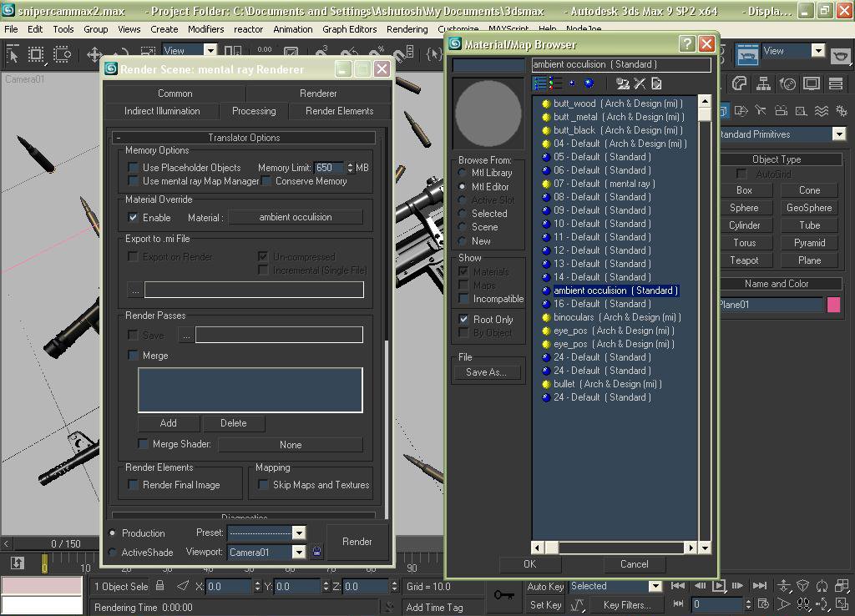Open the Display panel tab icon
Viewport: 855px width, 616px height.
(x=812, y=83)
